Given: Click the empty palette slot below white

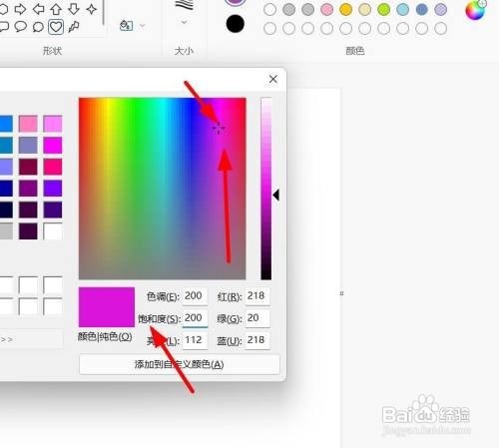Looking at the screenshot, I should pos(269,28).
